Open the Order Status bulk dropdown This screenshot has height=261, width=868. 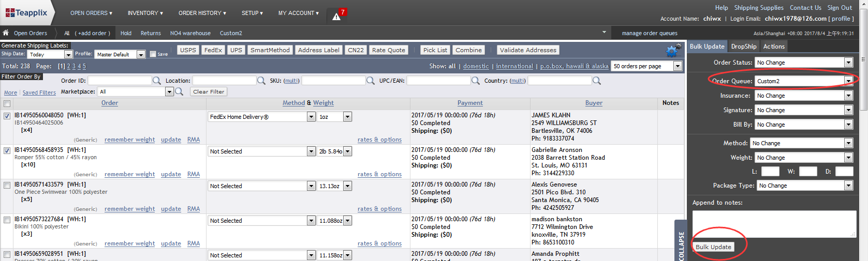(804, 63)
